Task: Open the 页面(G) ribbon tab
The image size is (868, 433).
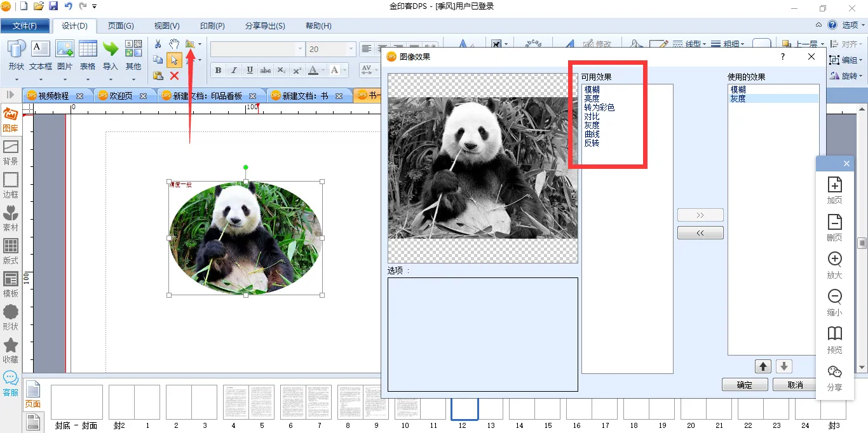Action: pos(120,26)
